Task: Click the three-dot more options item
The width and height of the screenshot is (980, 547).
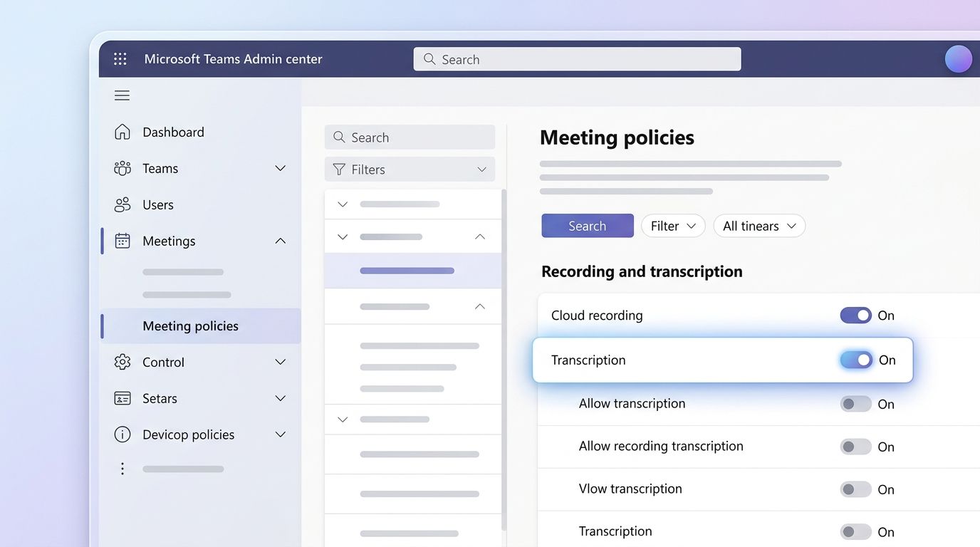Action: point(122,468)
